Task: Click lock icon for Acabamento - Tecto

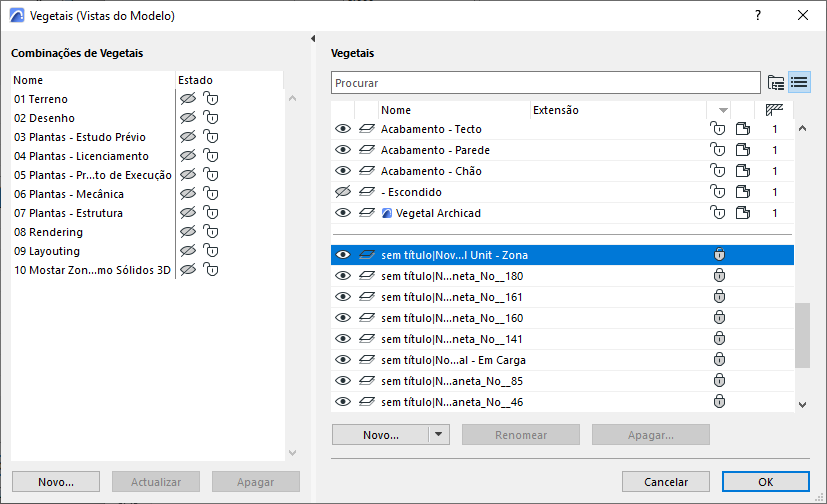Action: click(x=717, y=129)
